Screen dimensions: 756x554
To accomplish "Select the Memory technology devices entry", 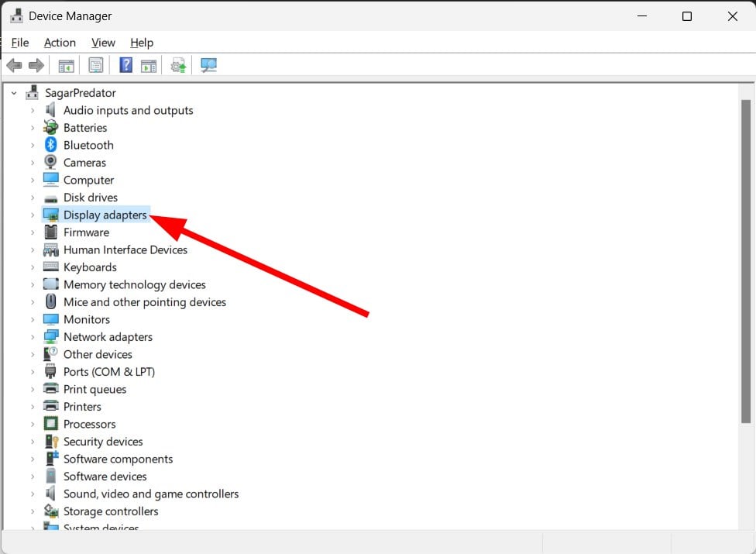I will (x=135, y=285).
